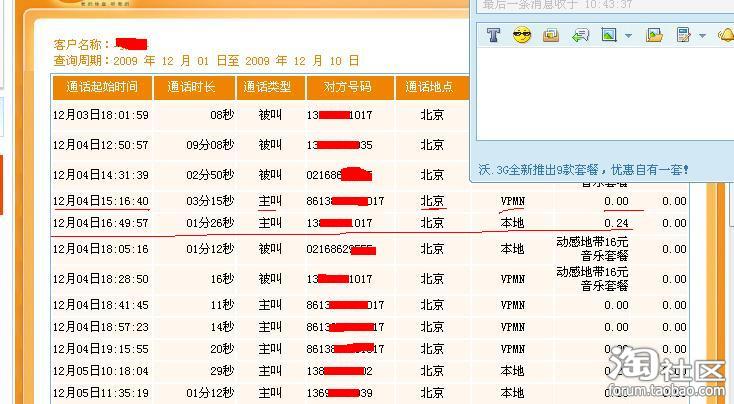Screen dimensions: 734x404
Task: Expand the dropdown arrow beside the picture icon
Action: click(629, 36)
